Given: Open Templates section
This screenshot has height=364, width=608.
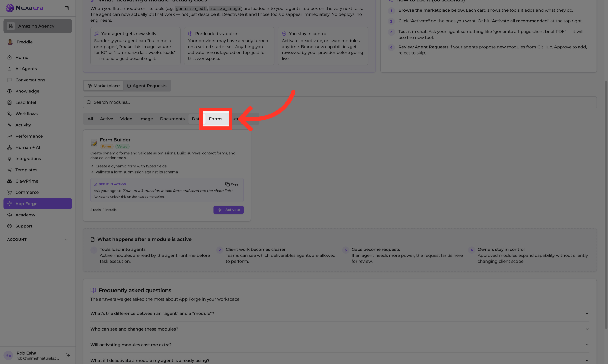Looking at the screenshot, I should [38, 170].
